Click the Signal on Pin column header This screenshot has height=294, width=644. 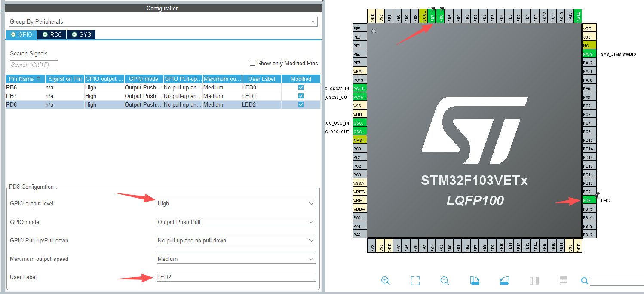(x=65, y=79)
